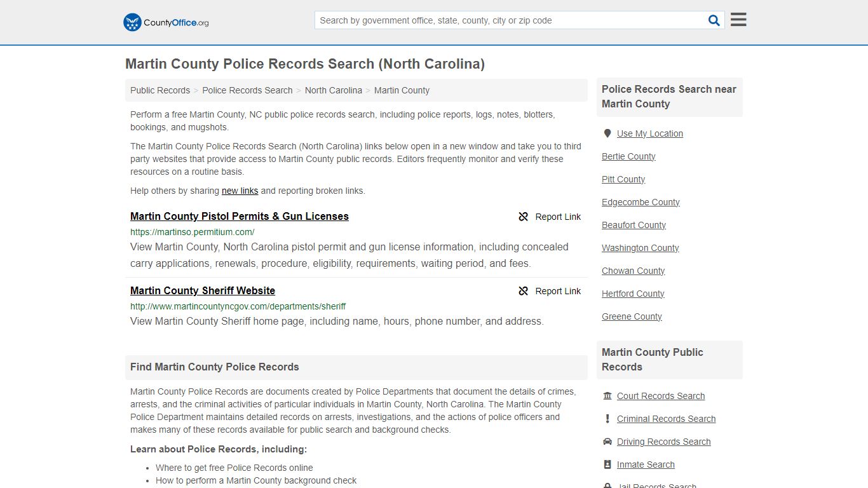Click 'Find Martin County Police Records' heading

coord(215,367)
